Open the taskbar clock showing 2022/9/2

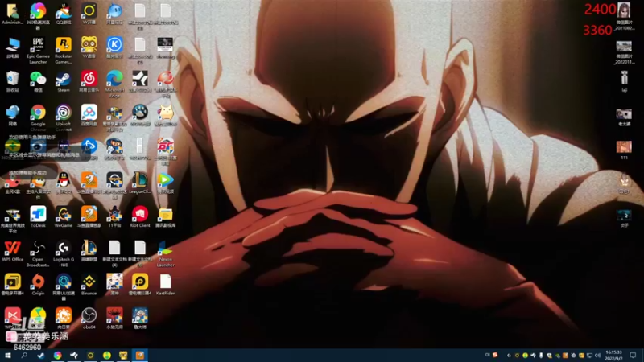click(x=613, y=356)
